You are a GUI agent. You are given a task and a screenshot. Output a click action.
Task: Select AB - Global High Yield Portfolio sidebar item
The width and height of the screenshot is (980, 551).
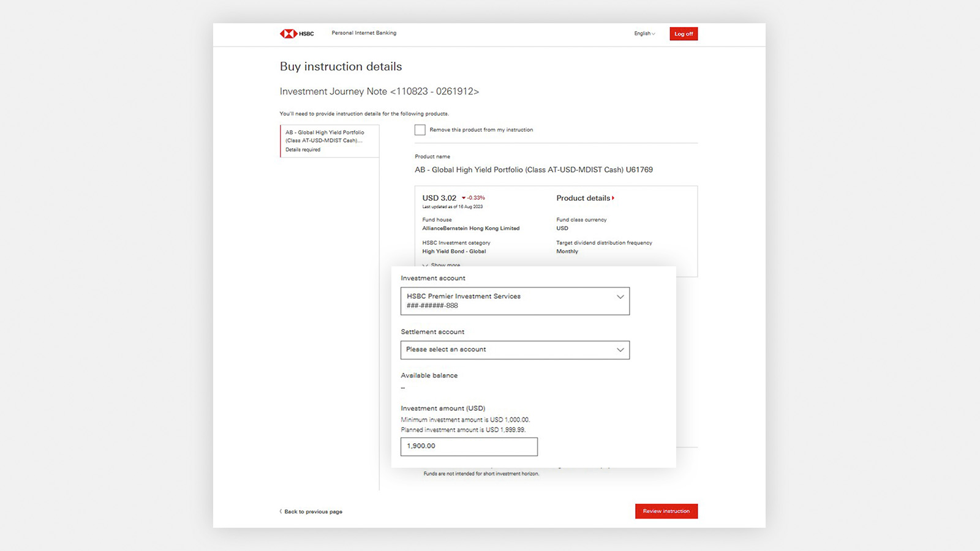pyautogui.click(x=330, y=141)
